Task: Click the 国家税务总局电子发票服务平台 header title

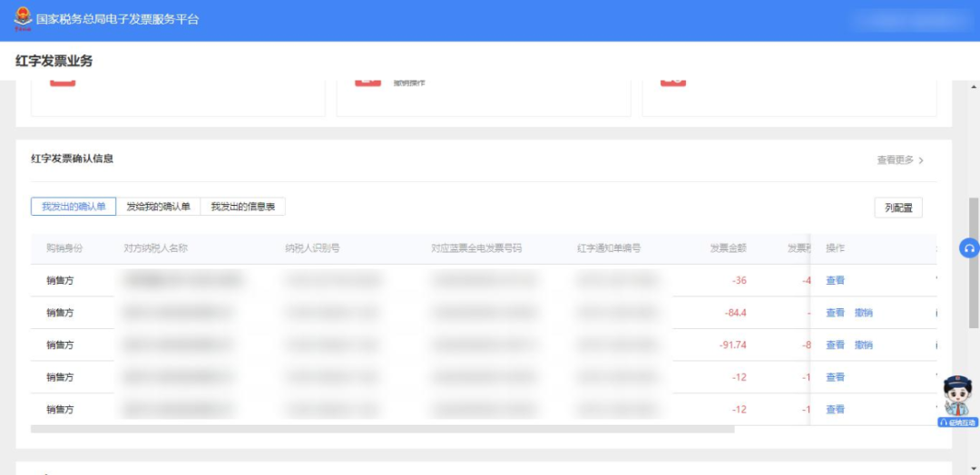Action: pos(117,19)
